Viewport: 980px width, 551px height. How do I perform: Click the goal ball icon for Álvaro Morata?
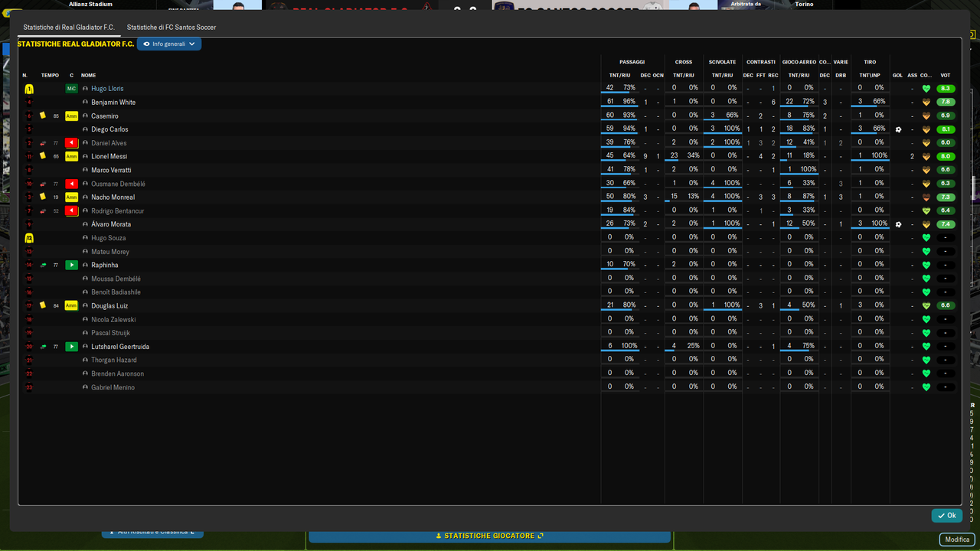tap(898, 224)
